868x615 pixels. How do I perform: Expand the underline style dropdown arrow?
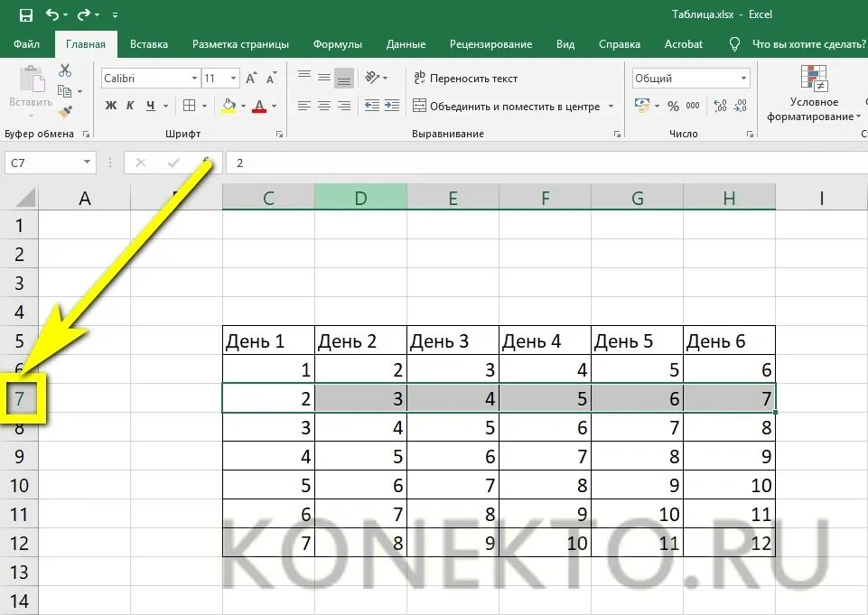pos(165,106)
